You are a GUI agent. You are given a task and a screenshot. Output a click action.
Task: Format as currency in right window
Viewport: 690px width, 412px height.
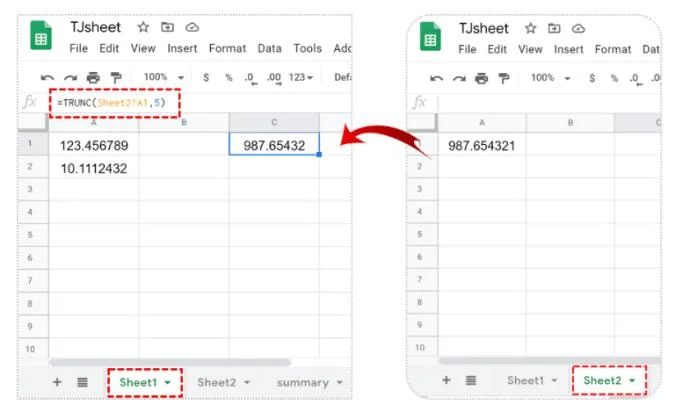click(592, 78)
